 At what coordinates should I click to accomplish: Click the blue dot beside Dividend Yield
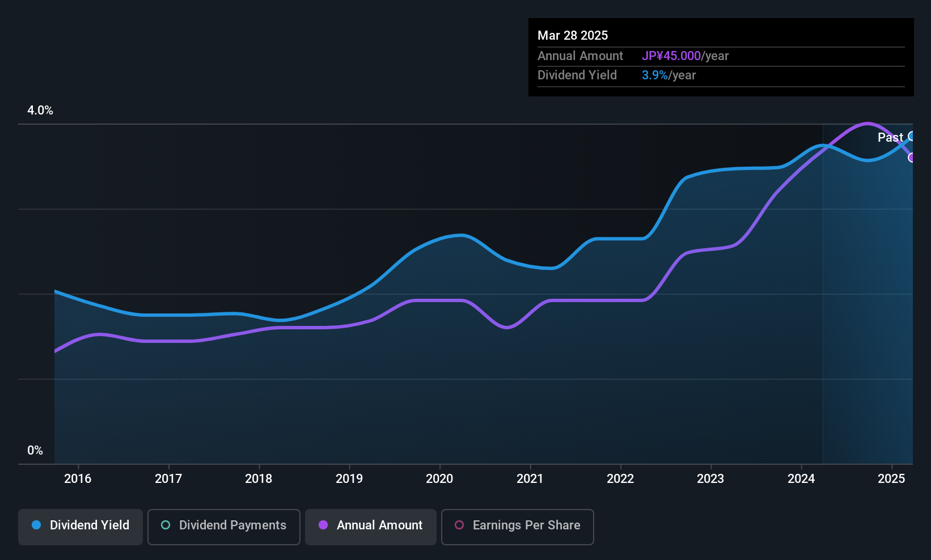tap(36, 525)
